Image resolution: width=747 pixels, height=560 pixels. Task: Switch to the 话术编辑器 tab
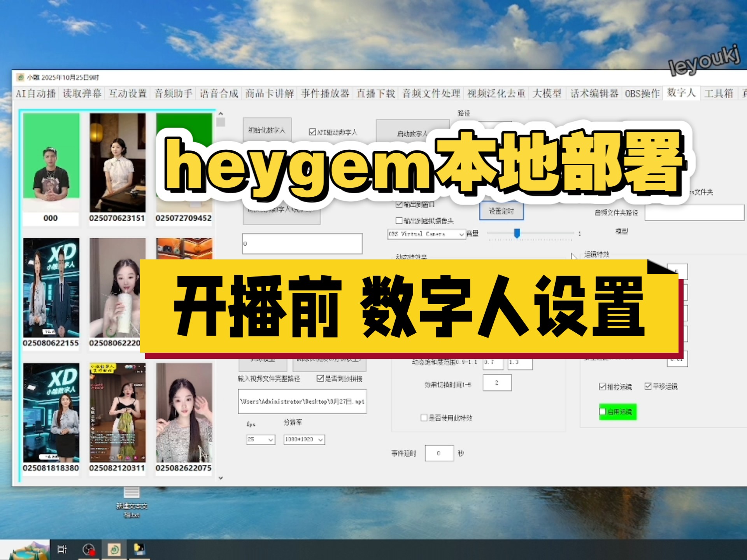point(594,94)
